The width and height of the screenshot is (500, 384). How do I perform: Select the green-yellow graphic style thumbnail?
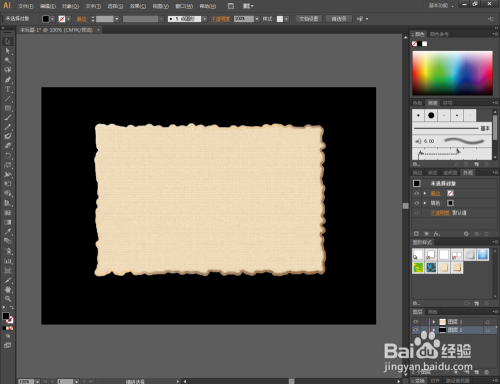point(418,267)
